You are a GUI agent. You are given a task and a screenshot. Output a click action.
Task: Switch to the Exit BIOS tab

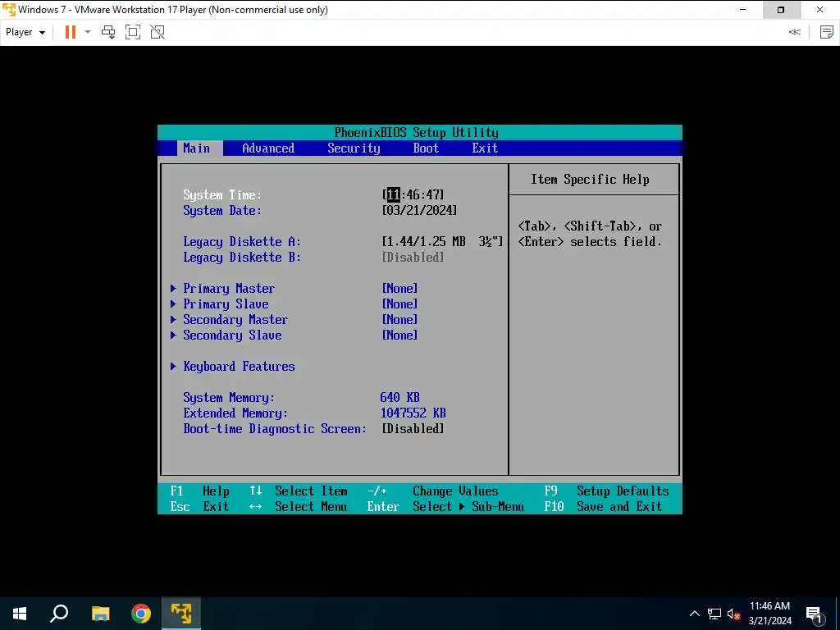point(485,148)
